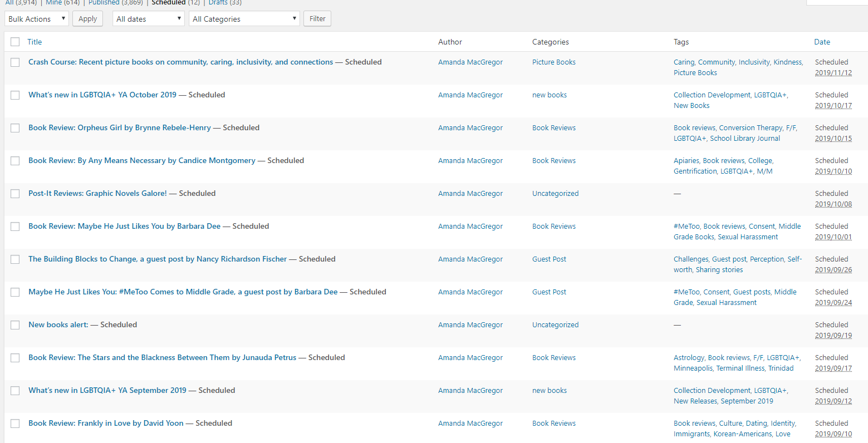Check the Frankly in Love review checkbox

coord(15,424)
